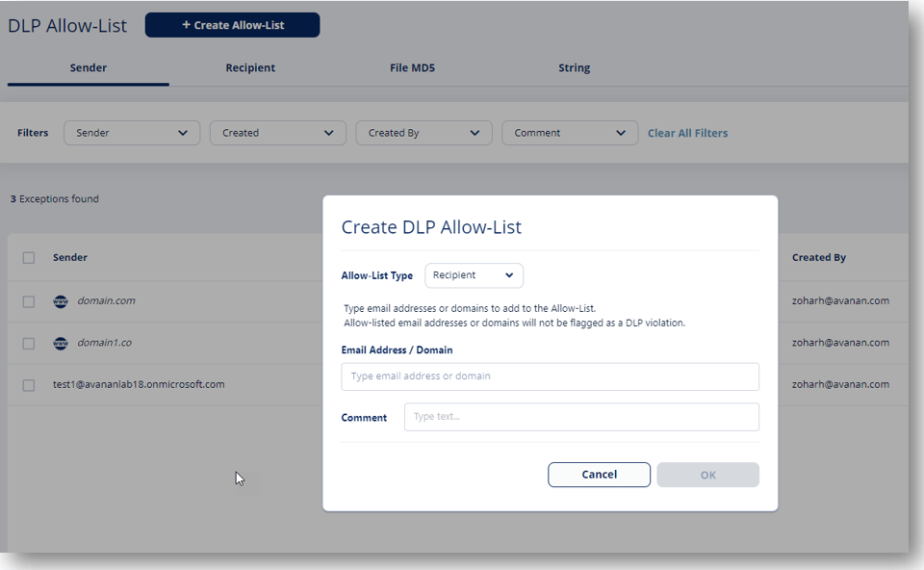Viewport: 924px width, 570px height.
Task: Click the Create Allow-List button
Action: (x=231, y=24)
